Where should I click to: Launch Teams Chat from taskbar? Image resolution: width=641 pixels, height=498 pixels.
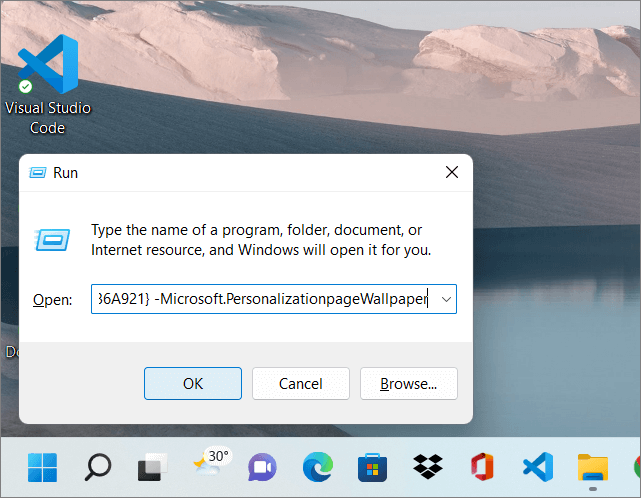coord(262,467)
